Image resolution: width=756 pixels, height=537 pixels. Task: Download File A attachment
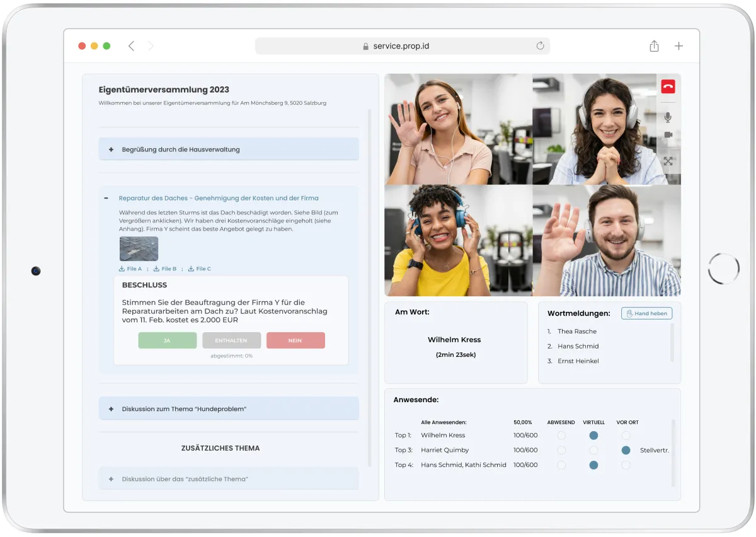pos(130,268)
